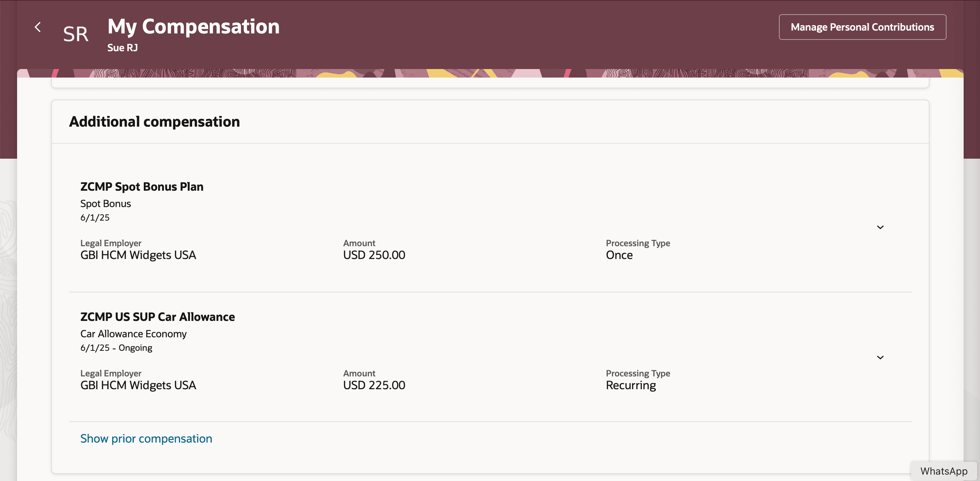Select the Amount USD 225.00 field

pos(374,385)
